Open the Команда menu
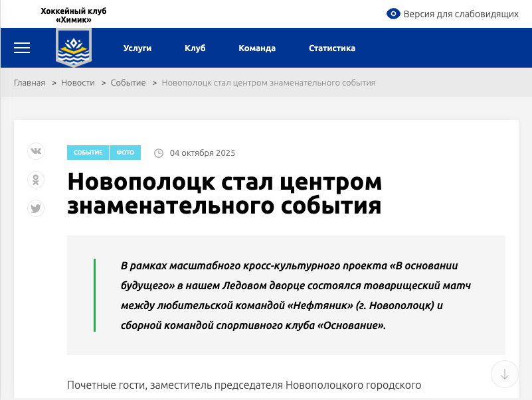The height and width of the screenshot is (400, 532). click(x=257, y=48)
